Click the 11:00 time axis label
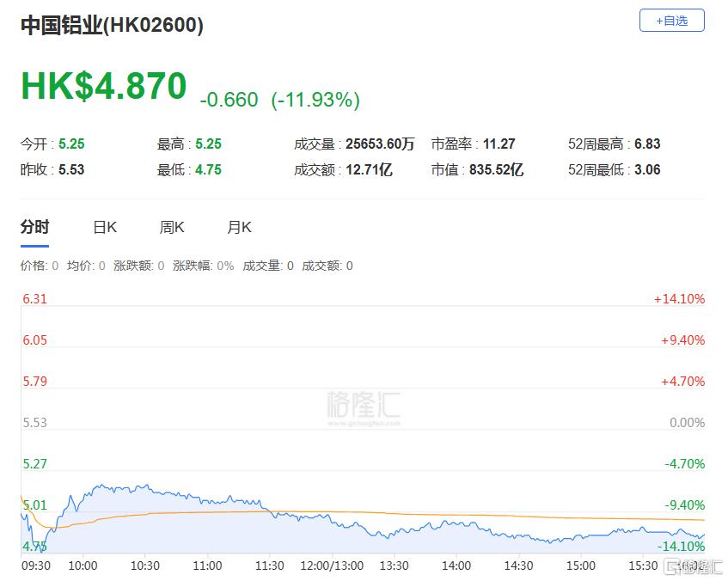Viewport: 728px width, 581px height. (x=207, y=566)
